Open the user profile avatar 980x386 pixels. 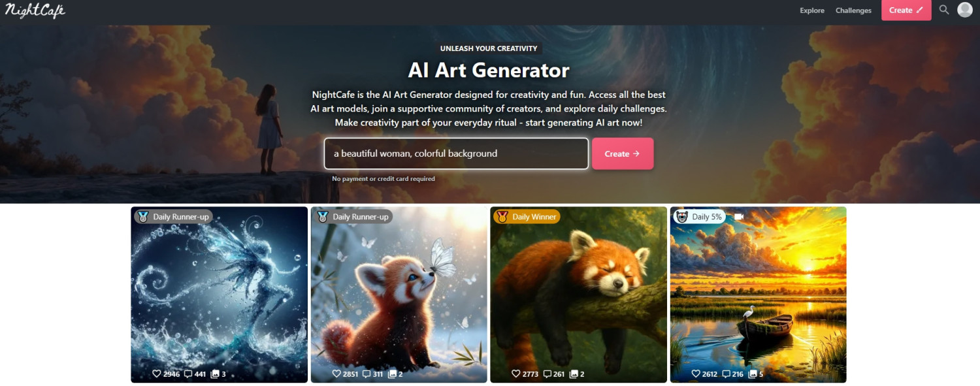coord(965,10)
